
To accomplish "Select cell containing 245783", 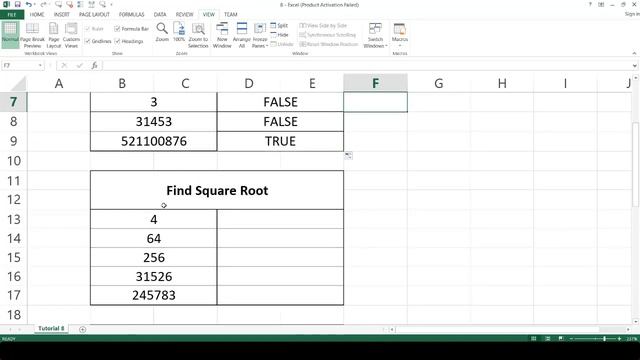I will 154,295.
